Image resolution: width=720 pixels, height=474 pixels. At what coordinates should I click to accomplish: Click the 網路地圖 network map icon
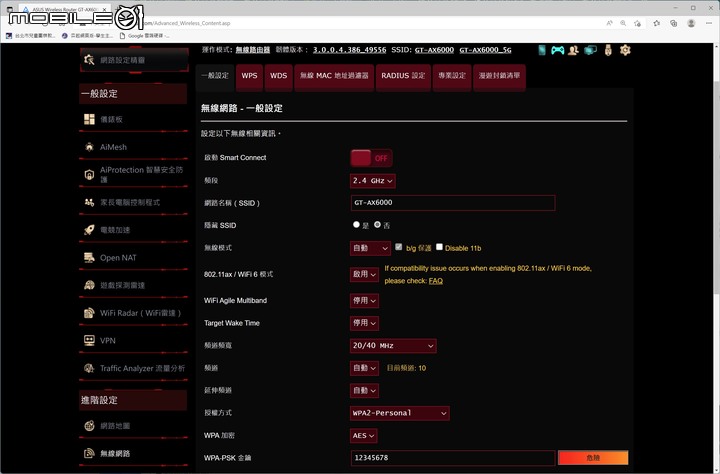coord(89,426)
